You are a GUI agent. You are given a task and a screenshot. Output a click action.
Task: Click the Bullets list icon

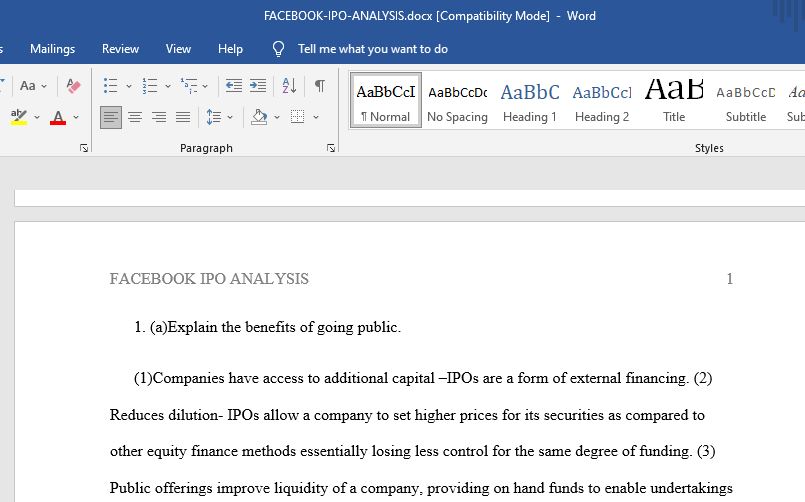point(110,86)
